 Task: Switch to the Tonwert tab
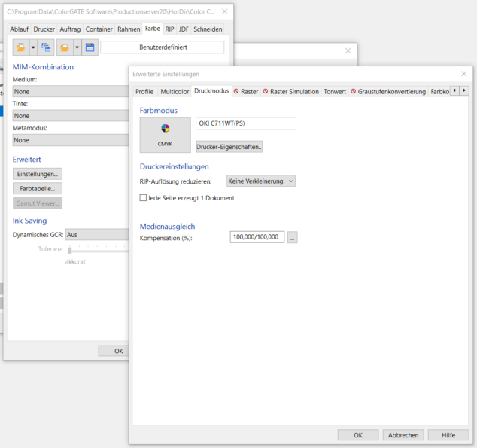(335, 91)
